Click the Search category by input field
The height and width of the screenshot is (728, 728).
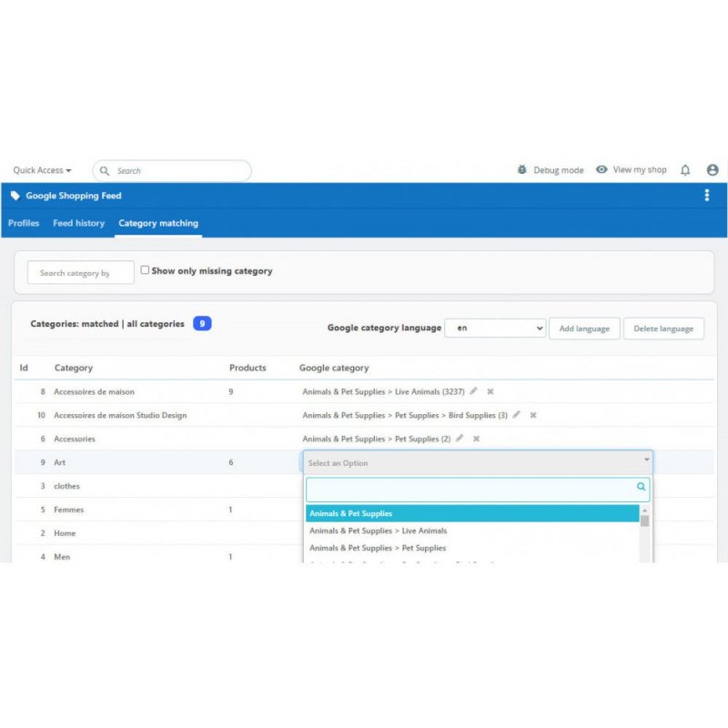point(80,273)
